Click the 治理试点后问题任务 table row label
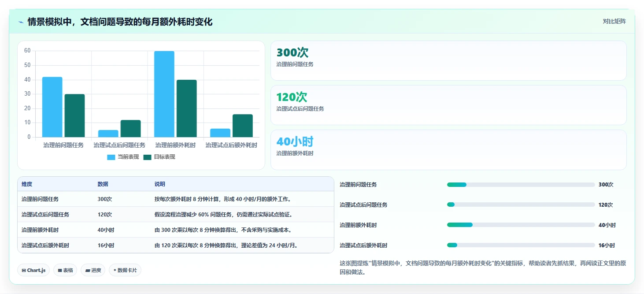The width and height of the screenshot is (644, 294). click(x=45, y=215)
